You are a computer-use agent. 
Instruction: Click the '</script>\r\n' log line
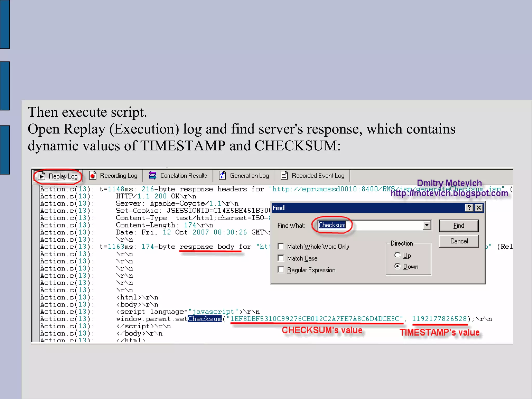[143, 326]
